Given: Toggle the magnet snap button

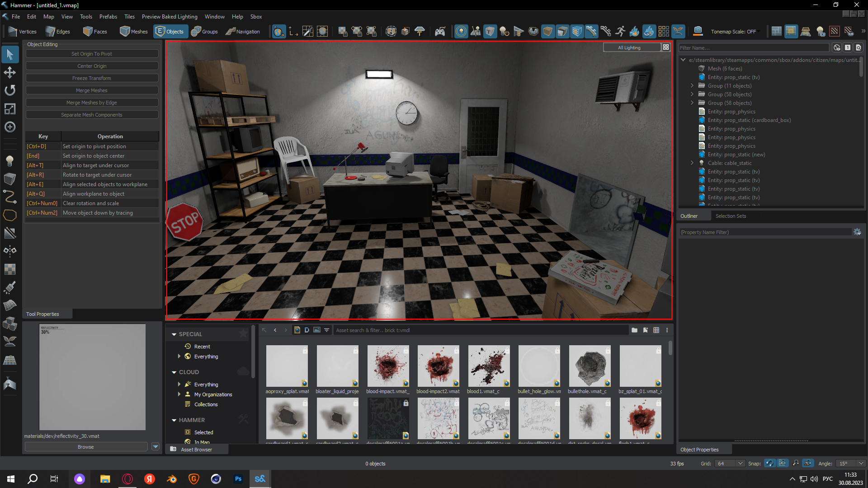Looking at the screenshot, I should pyautogui.click(x=769, y=463).
